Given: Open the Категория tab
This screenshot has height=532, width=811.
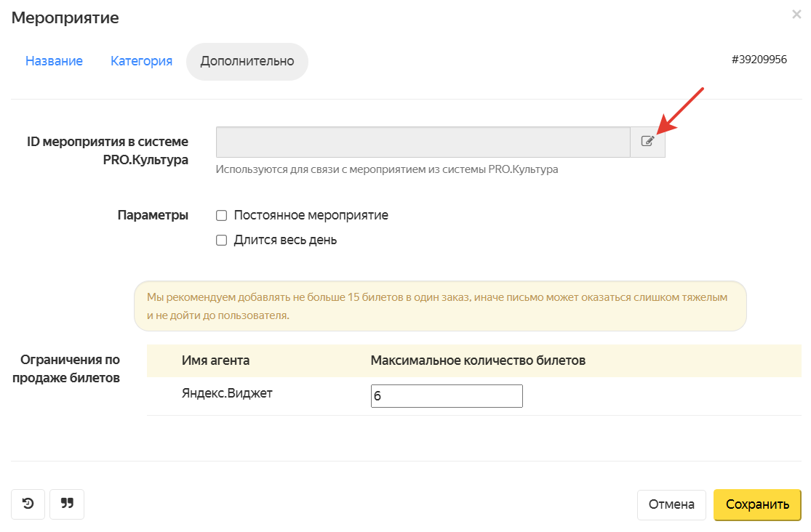Looking at the screenshot, I should coord(141,61).
